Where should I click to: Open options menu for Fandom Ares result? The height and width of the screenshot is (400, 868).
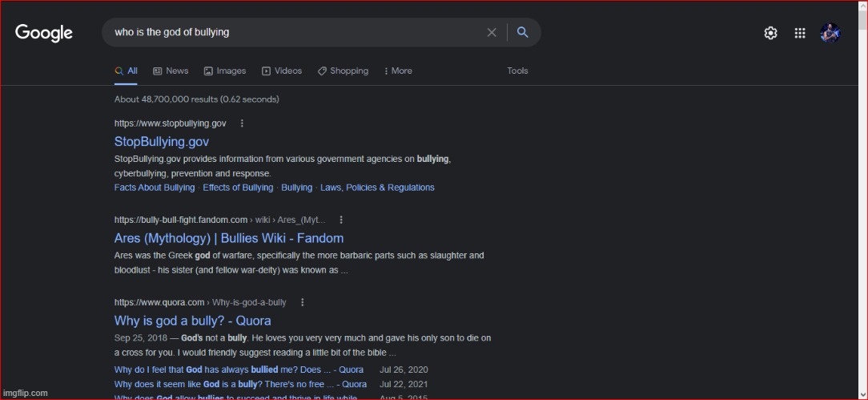click(x=341, y=220)
